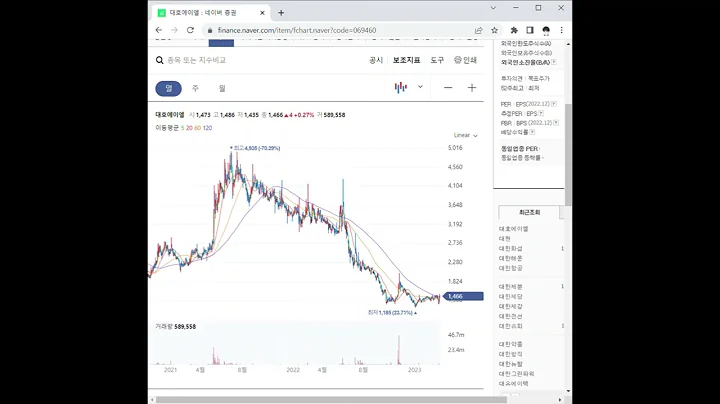The image size is (720, 404).
Task: Open 대한뉴팜 in recent list
Action: [x=511, y=364]
